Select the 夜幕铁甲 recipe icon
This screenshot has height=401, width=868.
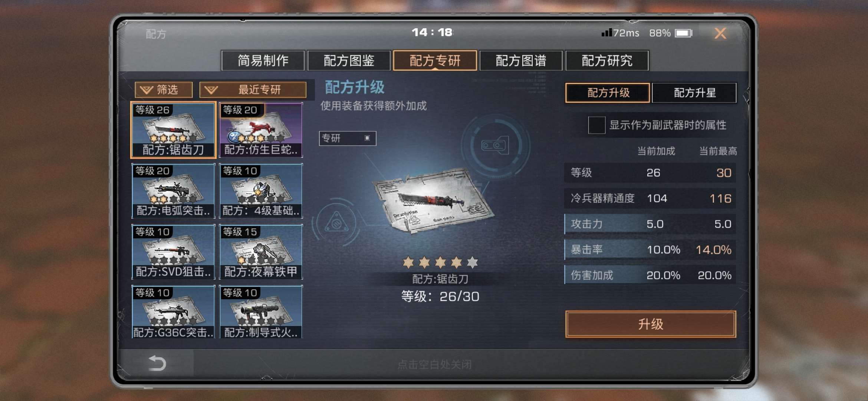261,252
